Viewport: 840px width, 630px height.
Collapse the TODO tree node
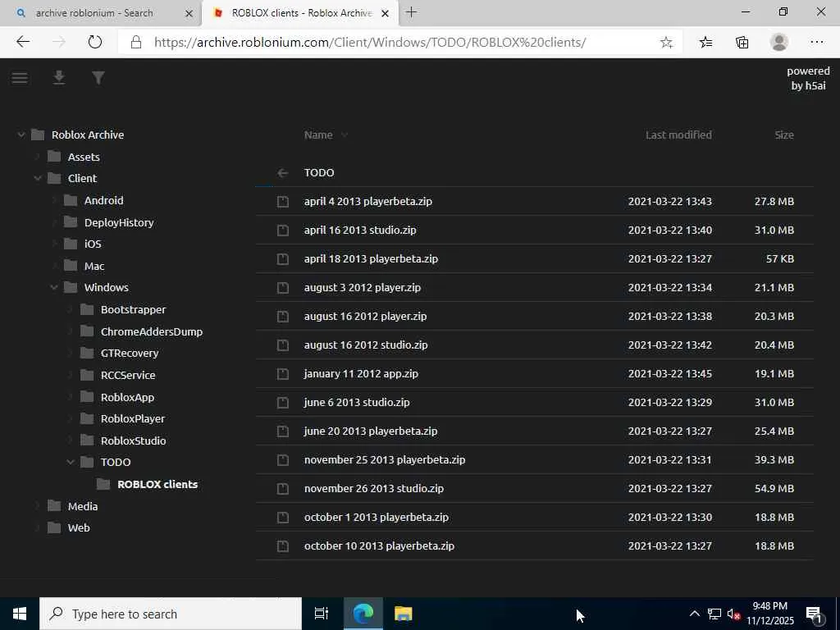[x=71, y=462]
